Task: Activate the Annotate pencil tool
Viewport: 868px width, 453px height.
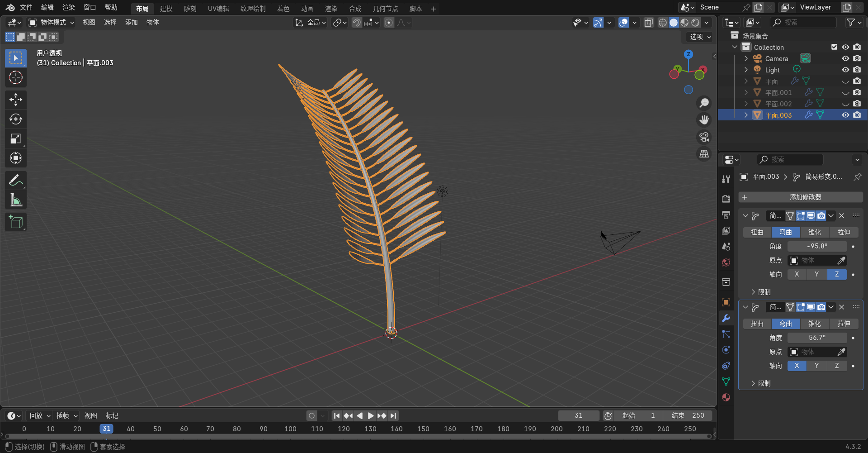Action: pos(16,181)
